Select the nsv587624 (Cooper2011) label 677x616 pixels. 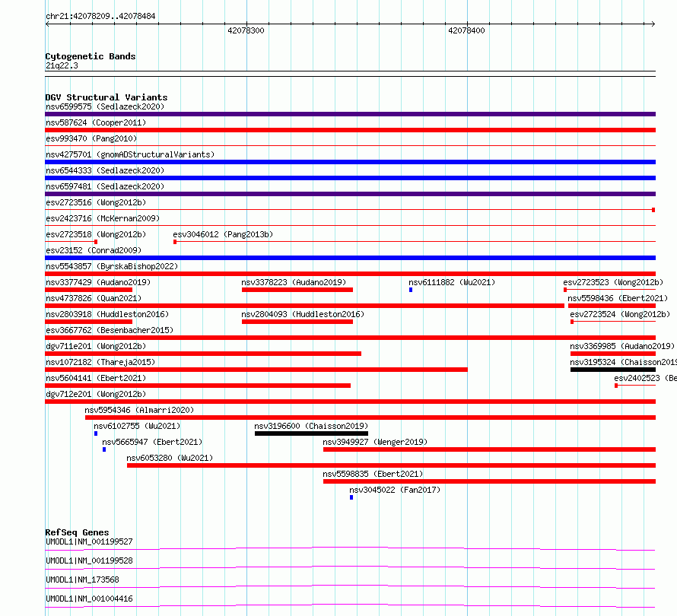[x=96, y=122]
